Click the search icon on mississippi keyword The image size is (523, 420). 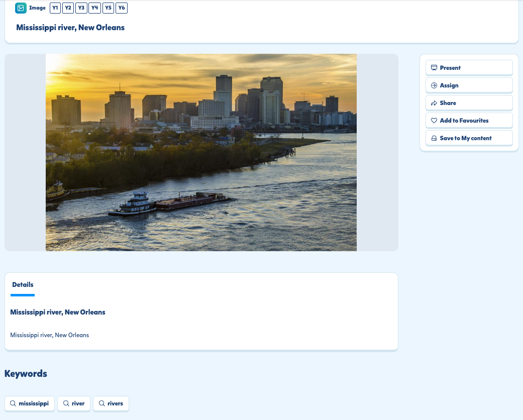13,403
